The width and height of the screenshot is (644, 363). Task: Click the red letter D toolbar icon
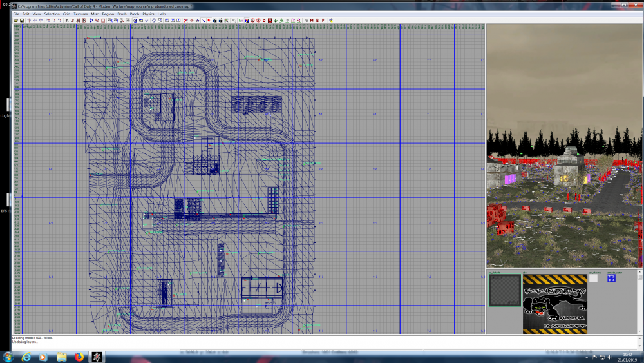pos(264,21)
